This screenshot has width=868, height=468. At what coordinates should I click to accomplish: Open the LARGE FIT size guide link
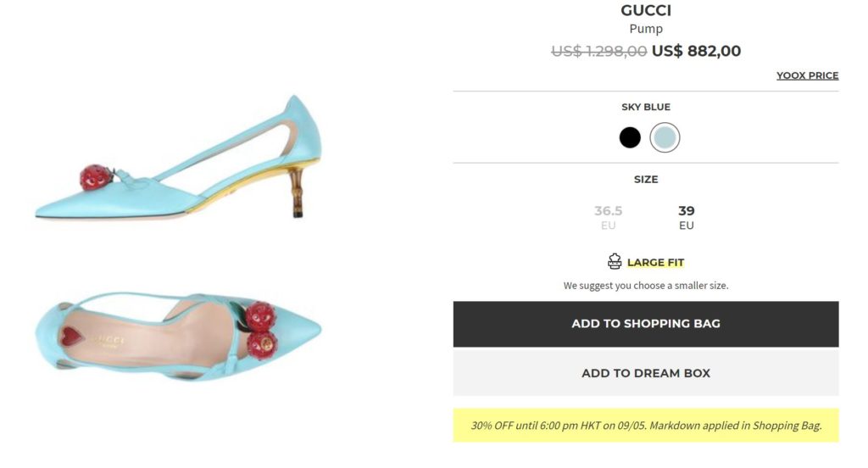[655, 263]
